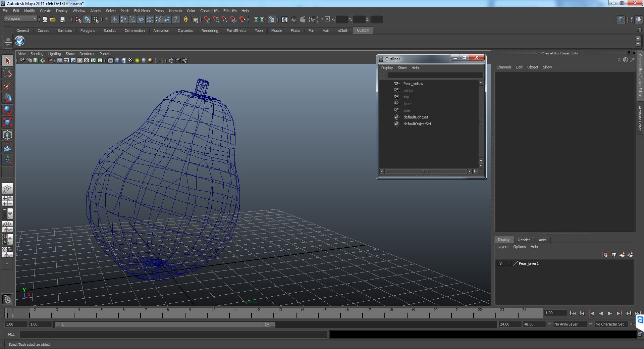This screenshot has width=644, height=349.
Task: Open a scene with folder icon
Action: pos(53,19)
